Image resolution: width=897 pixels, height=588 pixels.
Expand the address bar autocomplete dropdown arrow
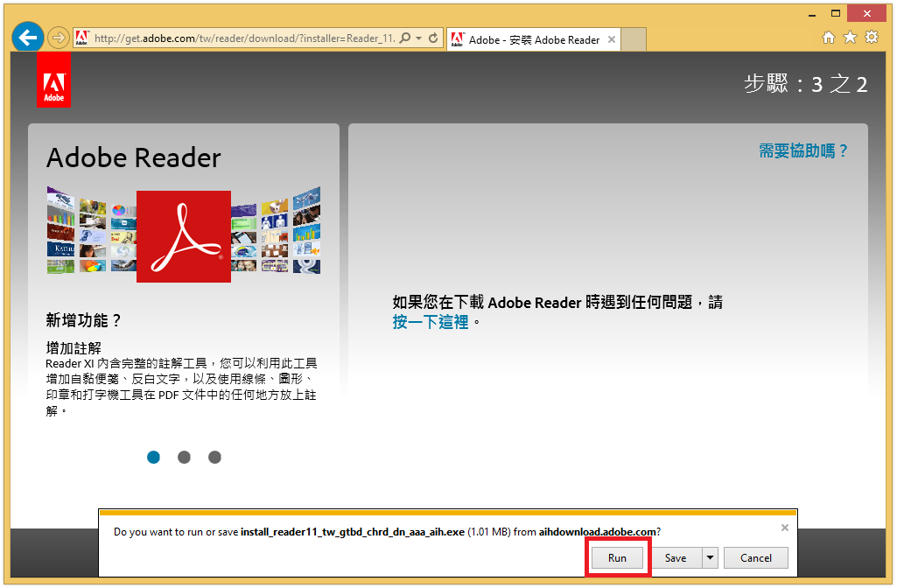click(x=419, y=38)
